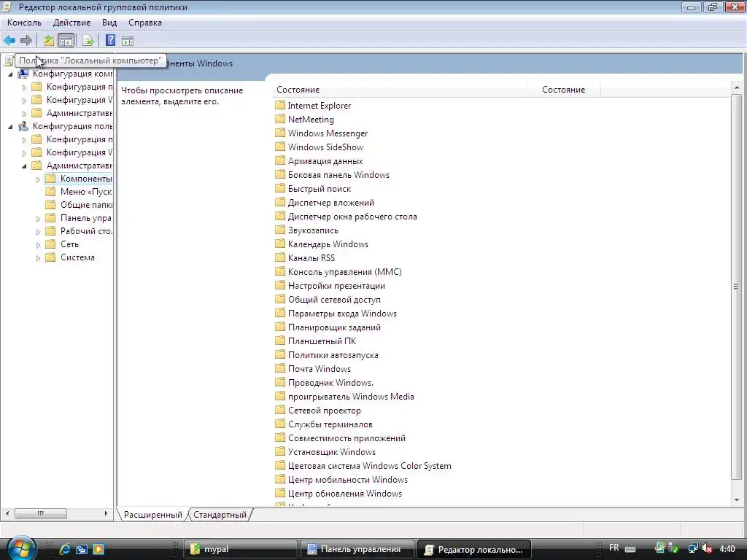Open the Internet Explorer policy folder
747x560 pixels.
click(x=313, y=105)
